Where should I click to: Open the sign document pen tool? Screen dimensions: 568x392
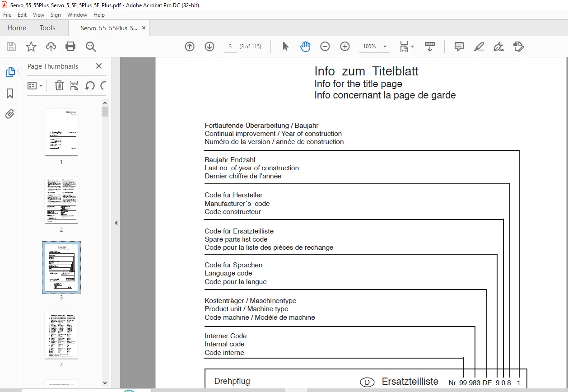498,47
